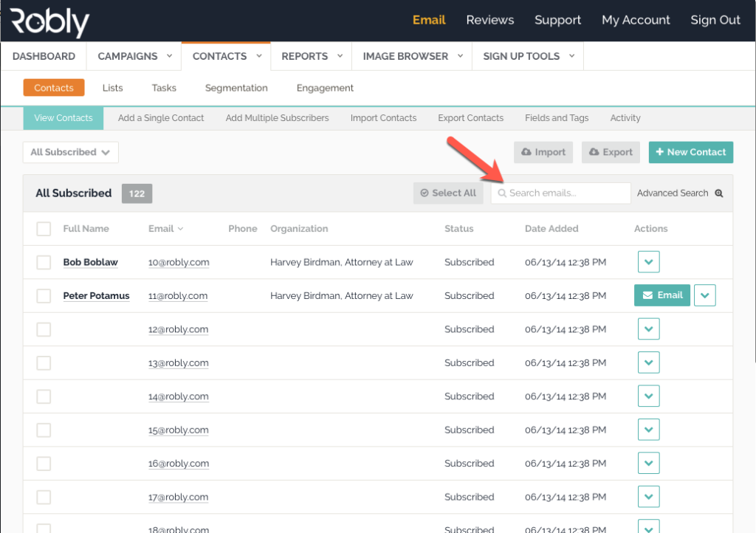Click inside the Search emails input field

point(561,193)
